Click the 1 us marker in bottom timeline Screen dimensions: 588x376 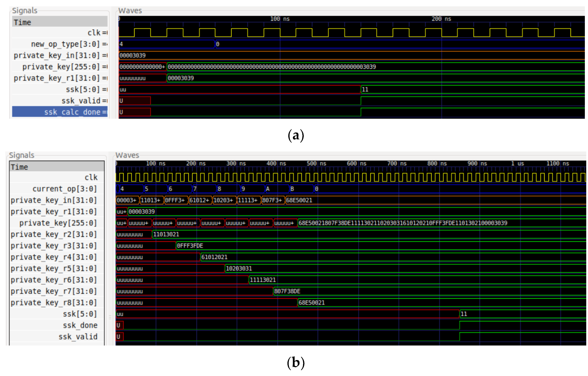coord(517,163)
